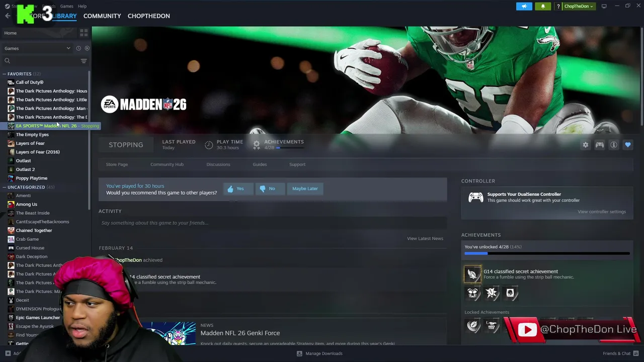
Task: Select Cursed House game
Action: click(30, 248)
